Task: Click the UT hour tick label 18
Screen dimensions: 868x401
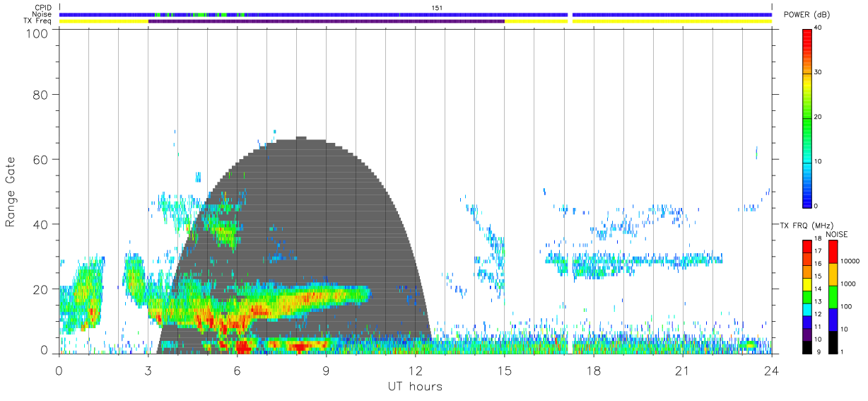Action: [x=593, y=370]
